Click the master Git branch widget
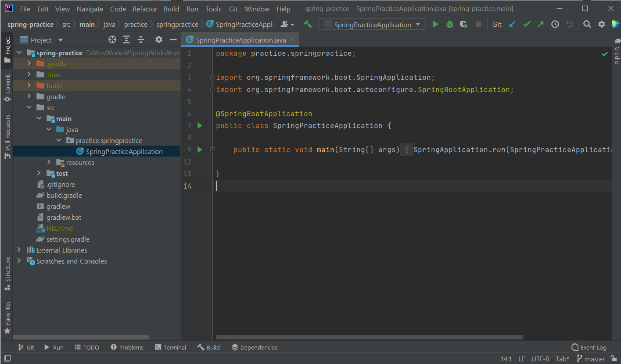The width and height of the screenshot is (621, 364). [x=591, y=359]
